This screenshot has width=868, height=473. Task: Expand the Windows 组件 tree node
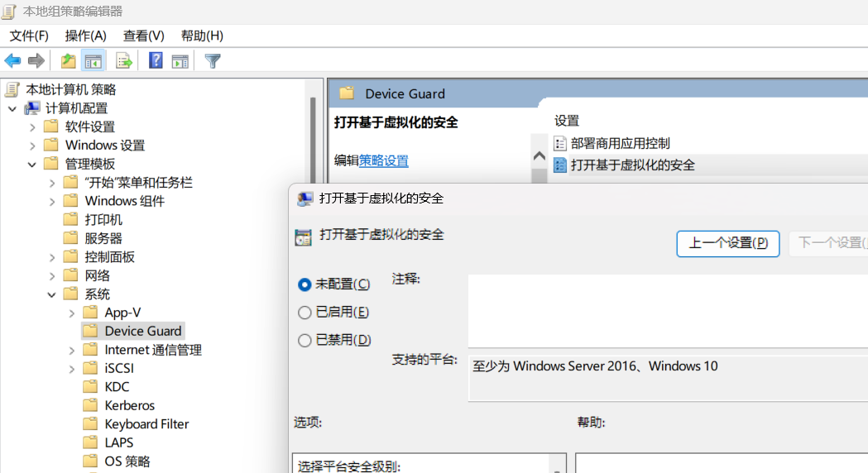point(52,201)
